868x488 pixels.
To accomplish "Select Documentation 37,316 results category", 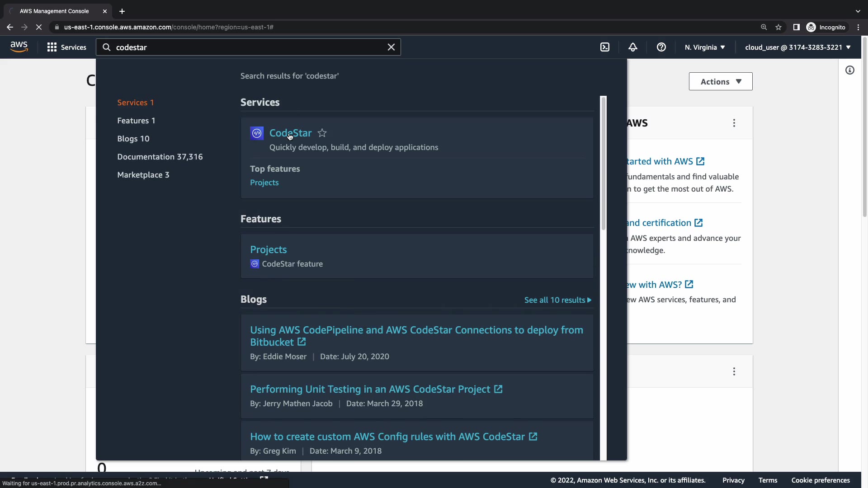I will [160, 157].
